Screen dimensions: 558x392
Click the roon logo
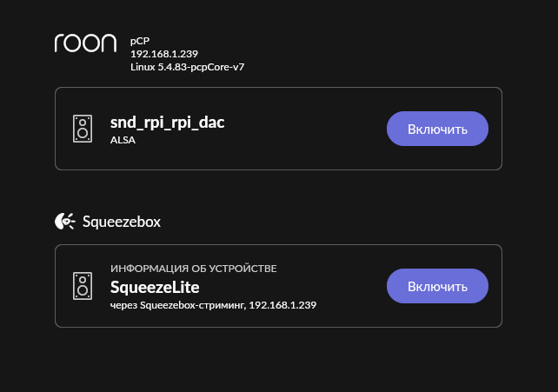85,44
